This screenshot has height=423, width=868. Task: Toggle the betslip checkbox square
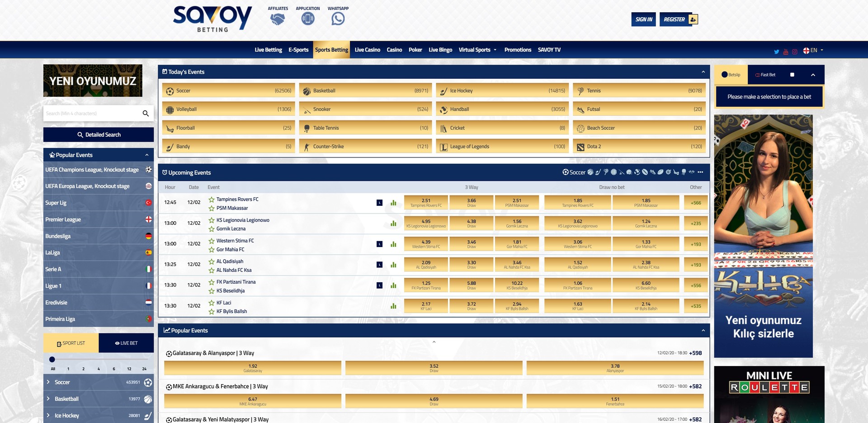pyautogui.click(x=792, y=75)
